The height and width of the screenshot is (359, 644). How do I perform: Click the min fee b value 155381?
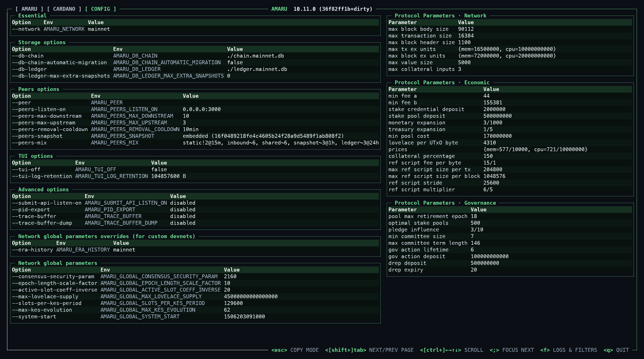pyautogui.click(x=493, y=103)
